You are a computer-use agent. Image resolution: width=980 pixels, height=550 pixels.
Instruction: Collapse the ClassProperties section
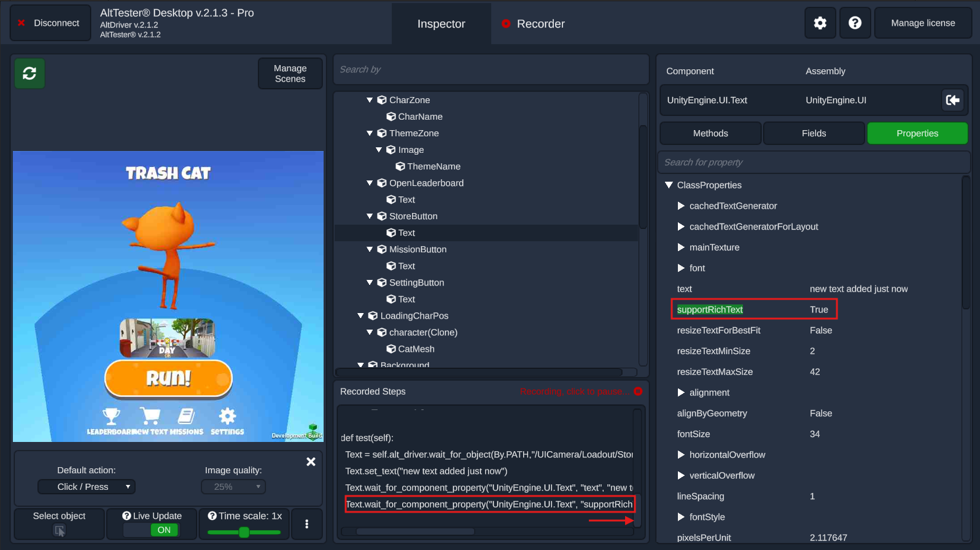pos(669,185)
